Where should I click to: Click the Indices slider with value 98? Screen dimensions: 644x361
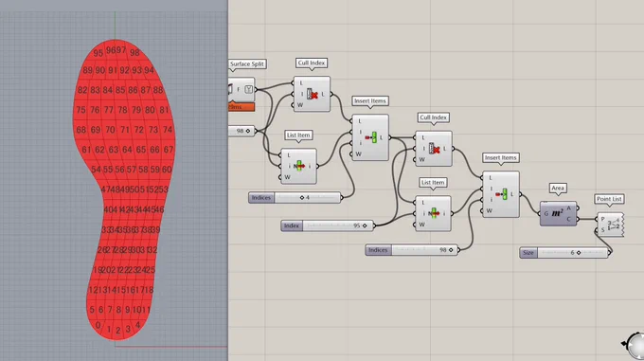(412, 250)
